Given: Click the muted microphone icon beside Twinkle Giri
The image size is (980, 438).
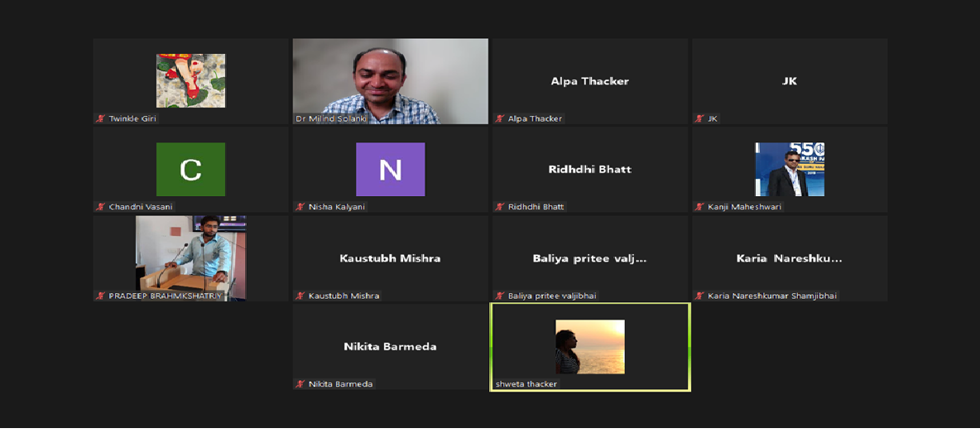Looking at the screenshot, I should (x=101, y=118).
